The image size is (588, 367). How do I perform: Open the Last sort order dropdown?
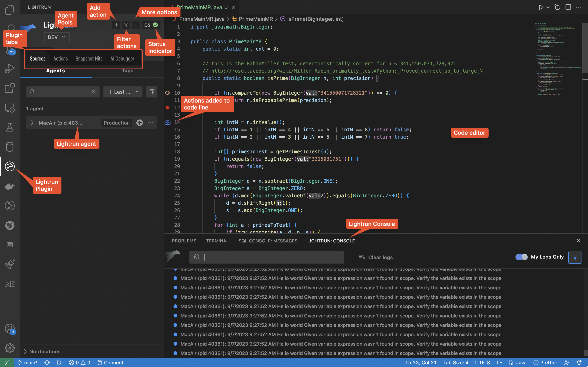(x=123, y=92)
